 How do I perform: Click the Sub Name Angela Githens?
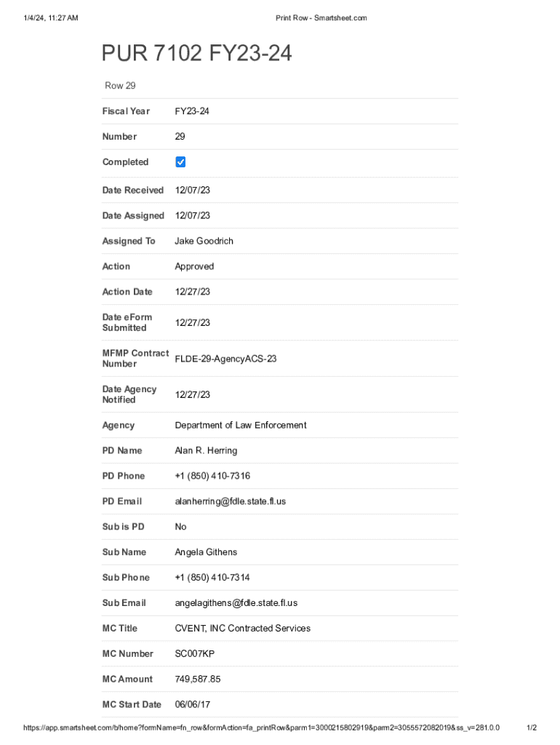(206, 552)
